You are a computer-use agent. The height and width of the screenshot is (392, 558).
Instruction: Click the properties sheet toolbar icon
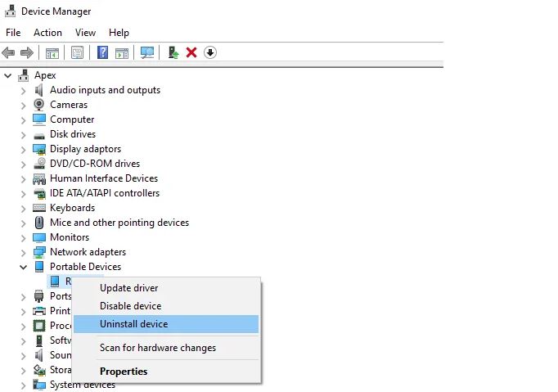(77, 52)
